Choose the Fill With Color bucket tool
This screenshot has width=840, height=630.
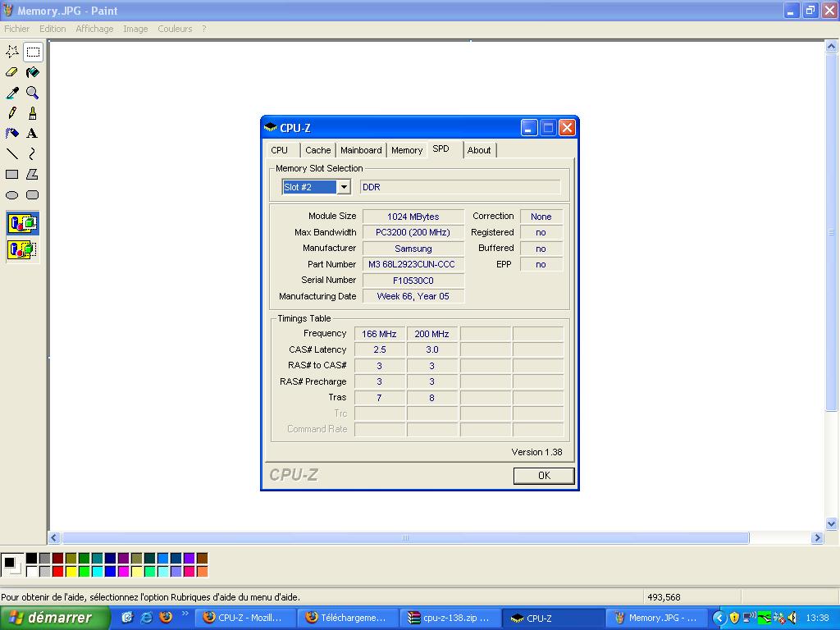tap(32, 72)
